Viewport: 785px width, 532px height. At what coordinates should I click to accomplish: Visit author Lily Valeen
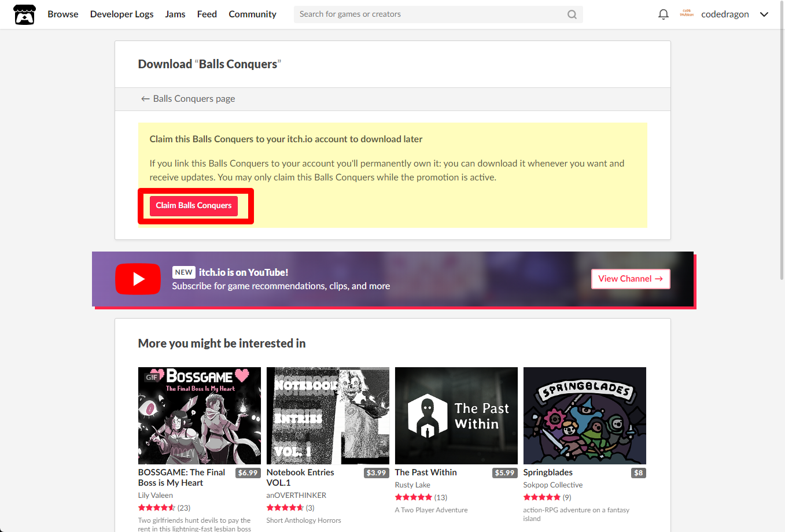[156, 496]
